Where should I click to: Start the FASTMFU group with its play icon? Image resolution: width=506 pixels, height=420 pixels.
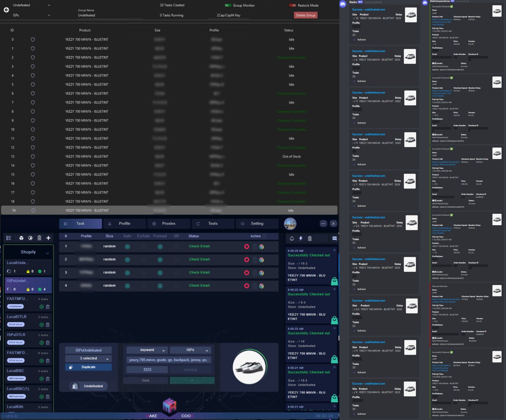coord(41,307)
